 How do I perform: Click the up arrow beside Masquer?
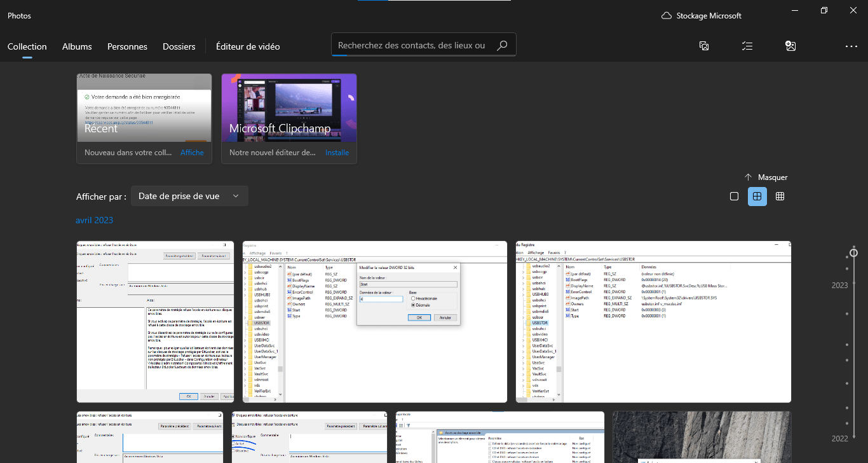pyautogui.click(x=749, y=177)
